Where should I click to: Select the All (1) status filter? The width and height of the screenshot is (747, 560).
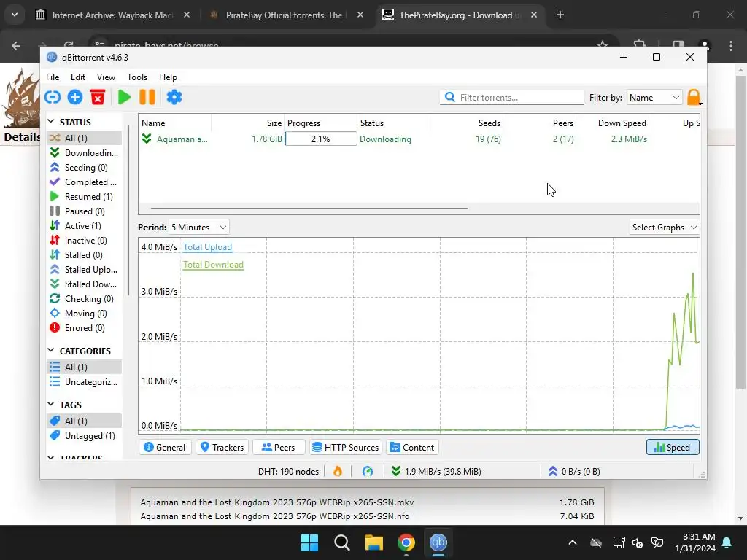[85, 138]
